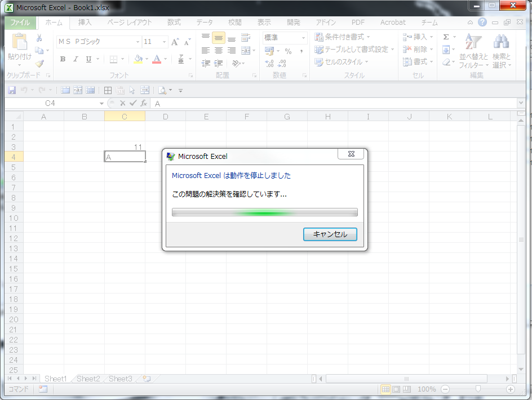This screenshot has height=400, width=532.
Task: Increase decimal places icon
Action: tap(269, 63)
